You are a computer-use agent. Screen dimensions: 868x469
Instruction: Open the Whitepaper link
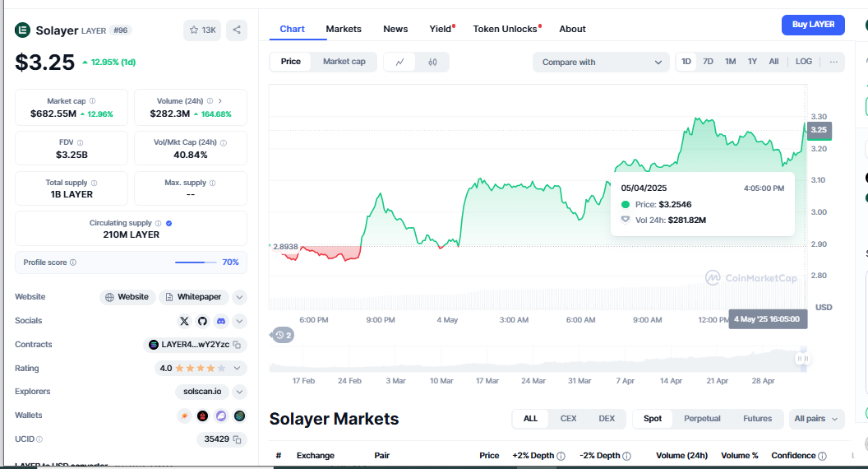194,297
